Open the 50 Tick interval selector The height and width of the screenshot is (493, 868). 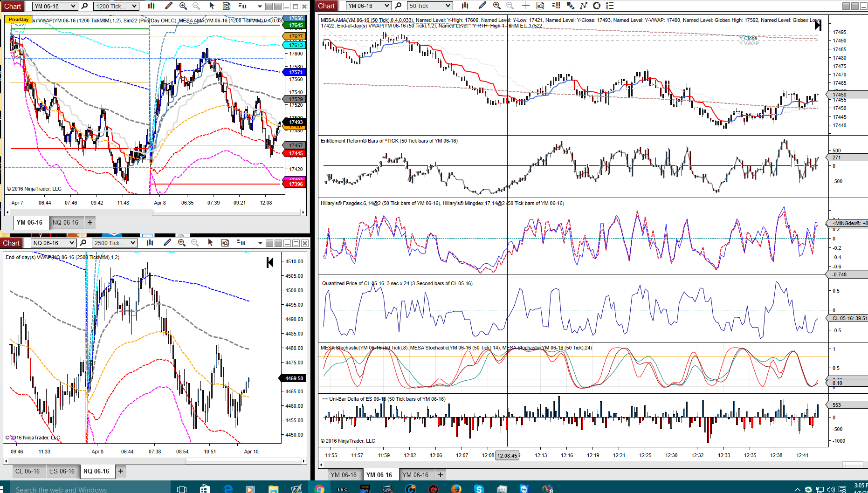coord(430,6)
